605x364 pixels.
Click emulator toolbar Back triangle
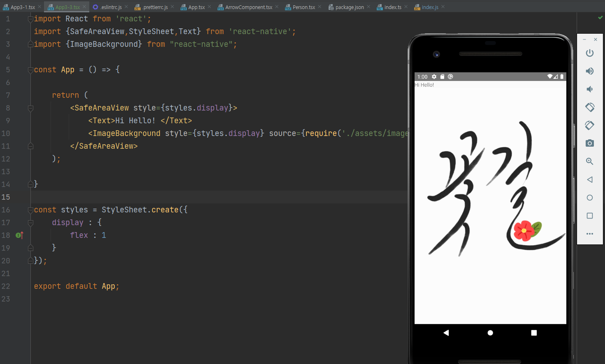590,180
